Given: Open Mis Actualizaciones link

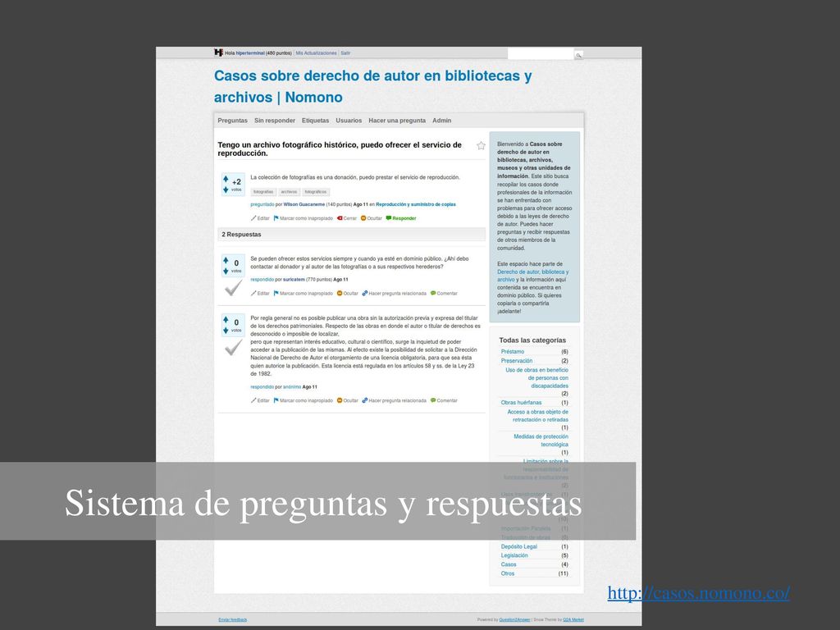Looking at the screenshot, I should click(x=316, y=53).
